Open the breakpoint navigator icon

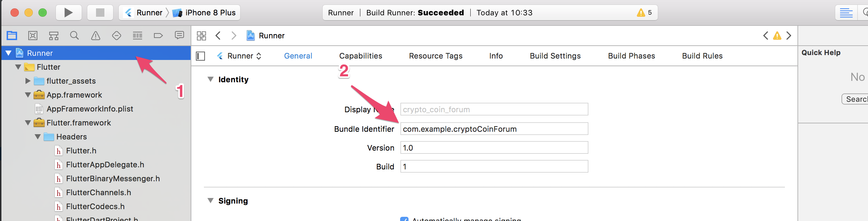tap(158, 36)
